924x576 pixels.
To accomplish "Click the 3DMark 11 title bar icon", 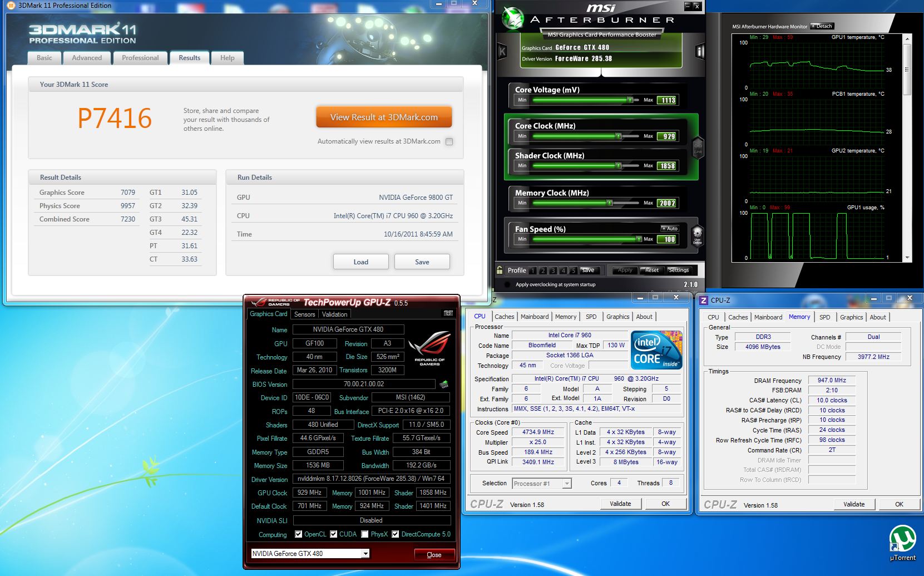I will (x=11, y=6).
